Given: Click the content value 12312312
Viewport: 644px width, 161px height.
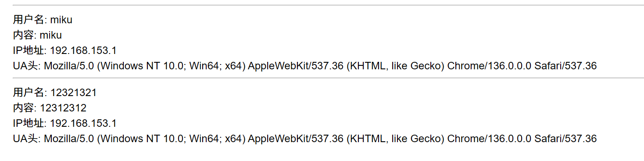Looking at the screenshot, I should click(x=63, y=108).
